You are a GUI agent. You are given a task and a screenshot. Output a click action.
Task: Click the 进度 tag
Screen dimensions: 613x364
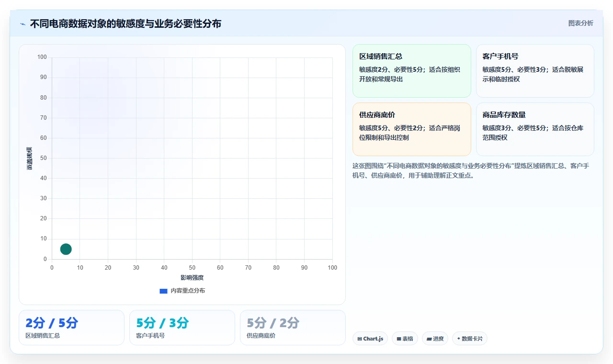click(x=435, y=339)
